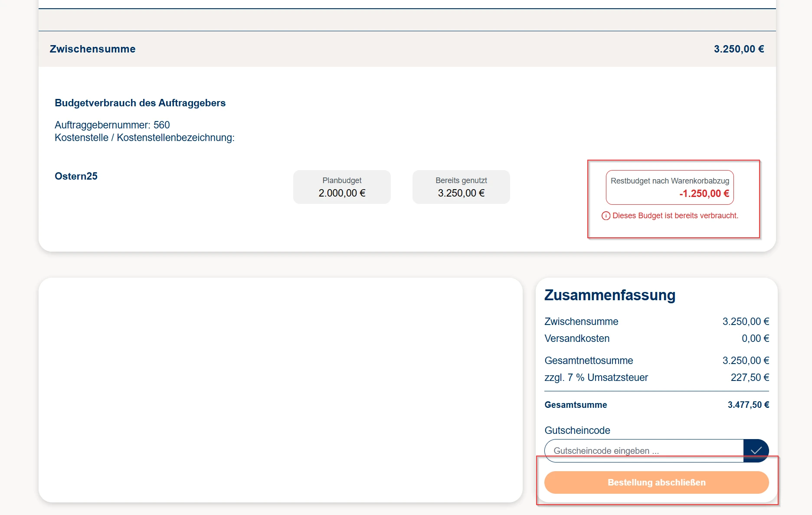Click the Gutscheincode label above input
Viewport: 812px width, 515px height.
click(x=577, y=430)
